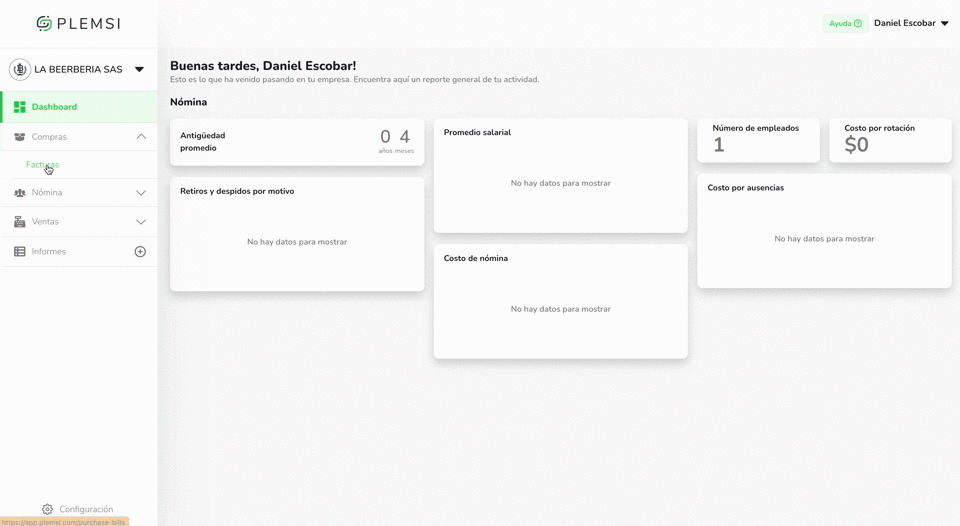
Task: Open Configuración settings link
Action: pyautogui.click(x=78, y=509)
